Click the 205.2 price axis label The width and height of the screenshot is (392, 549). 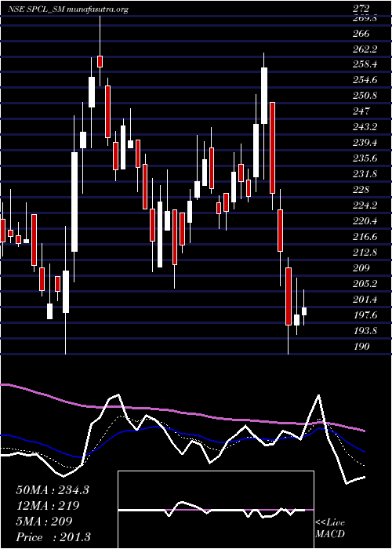365,284
